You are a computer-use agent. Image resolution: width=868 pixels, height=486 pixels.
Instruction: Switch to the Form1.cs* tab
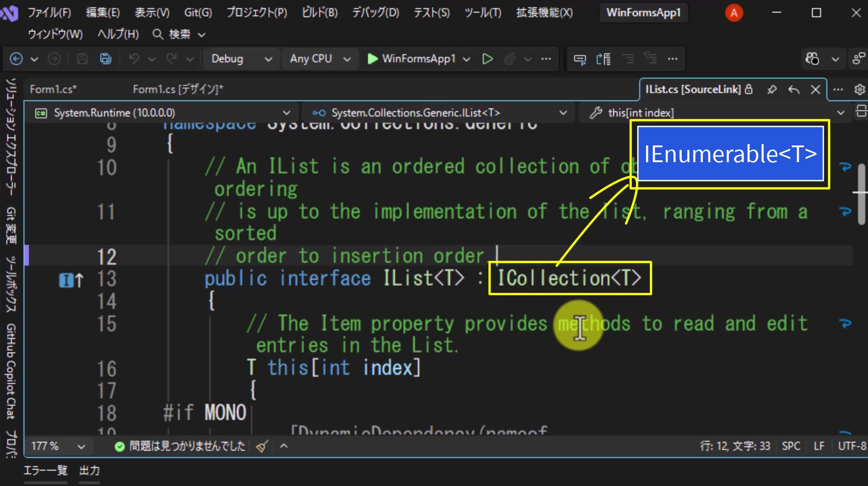click(x=53, y=89)
